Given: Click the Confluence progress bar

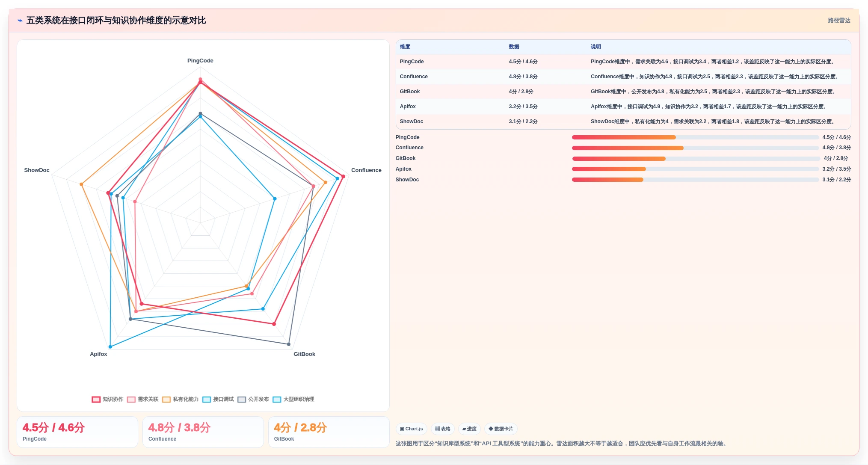Looking at the screenshot, I should [x=695, y=148].
